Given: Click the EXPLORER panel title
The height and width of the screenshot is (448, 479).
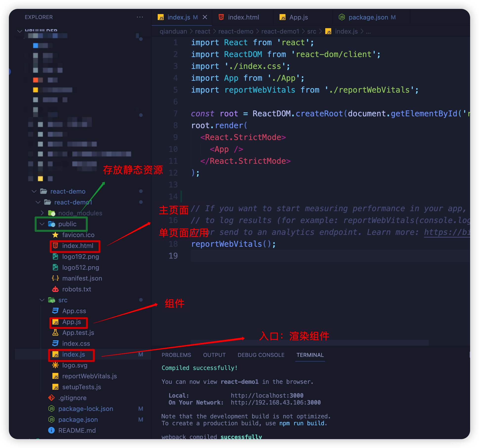Looking at the screenshot, I should pos(39,17).
